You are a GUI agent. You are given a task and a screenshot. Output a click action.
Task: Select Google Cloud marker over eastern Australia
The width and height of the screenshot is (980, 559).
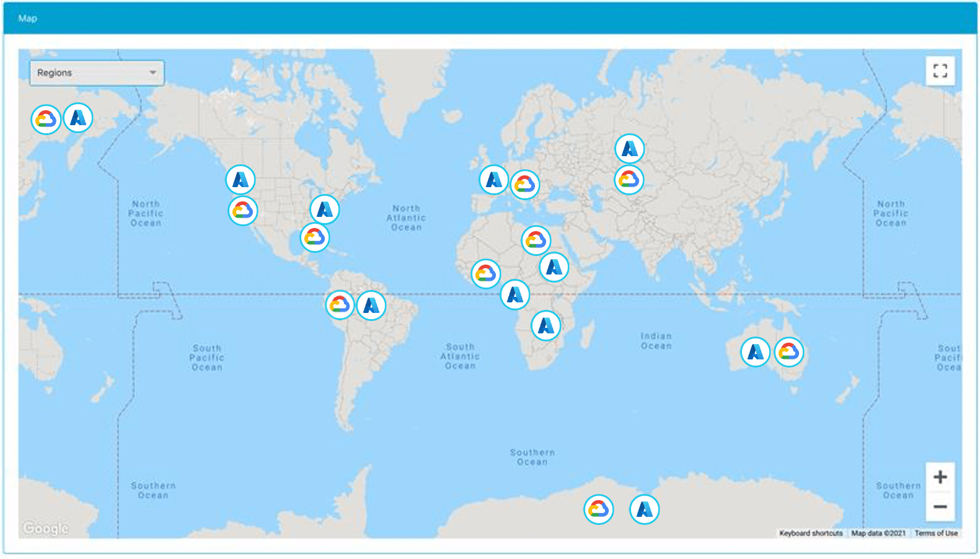(789, 352)
